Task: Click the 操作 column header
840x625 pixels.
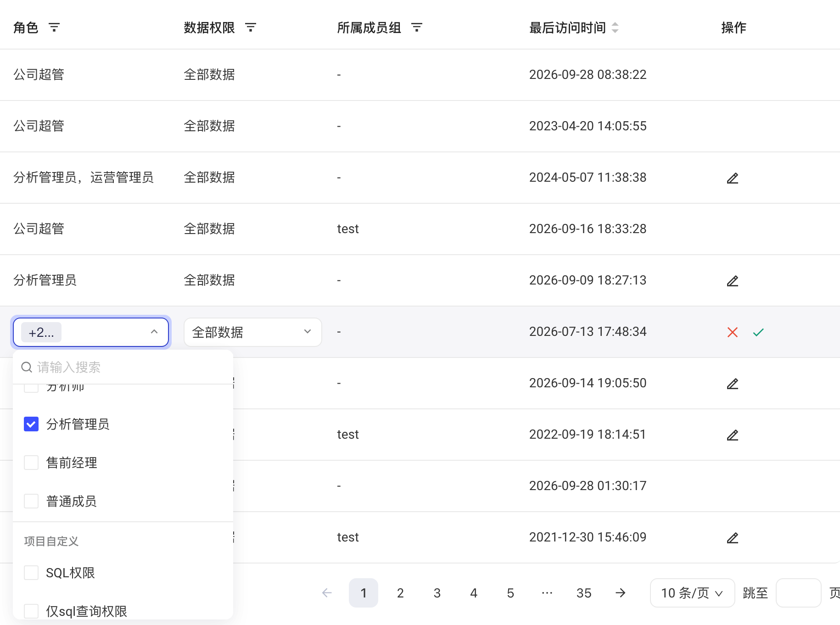Action: pos(734,28)
